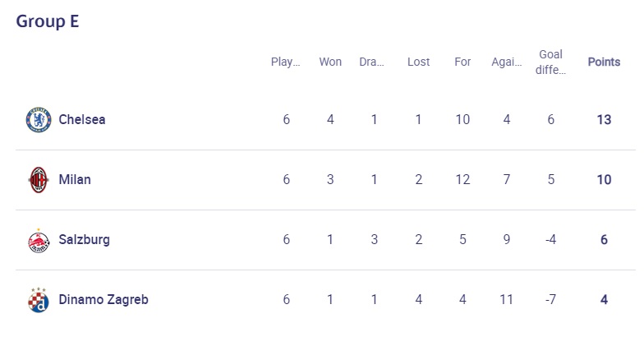Click the Milan club crest icon
Viewport: 644px width, 346px height.
pyautogui.click(x=39, y=179)
